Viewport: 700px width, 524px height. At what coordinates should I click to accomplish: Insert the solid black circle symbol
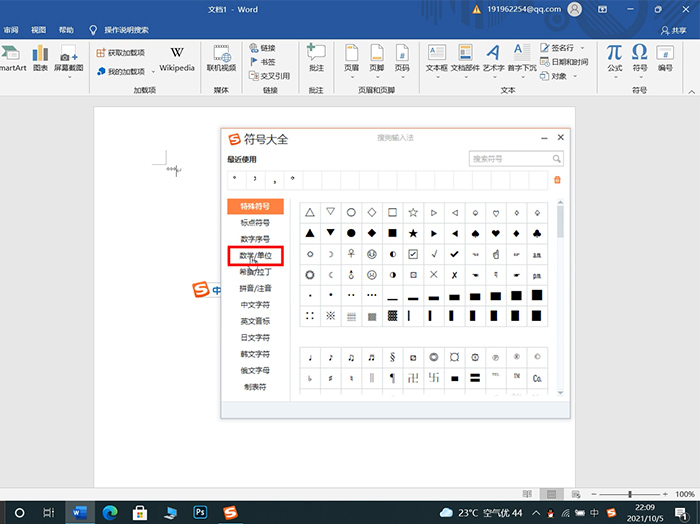(351, 233)
